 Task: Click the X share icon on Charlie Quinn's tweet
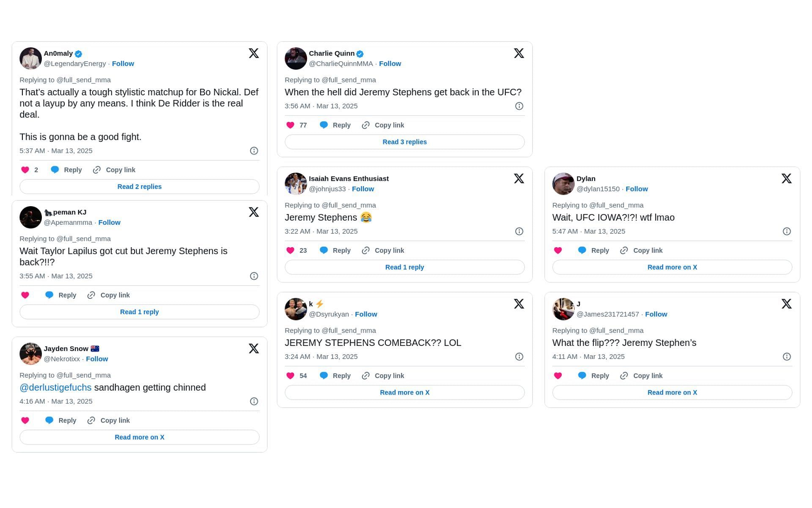[519, 53]
